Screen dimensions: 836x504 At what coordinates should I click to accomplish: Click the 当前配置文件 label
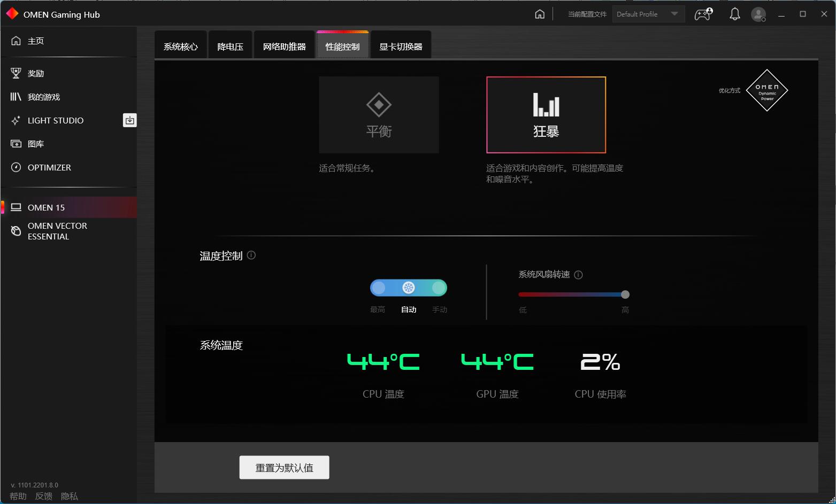[587, 14]
